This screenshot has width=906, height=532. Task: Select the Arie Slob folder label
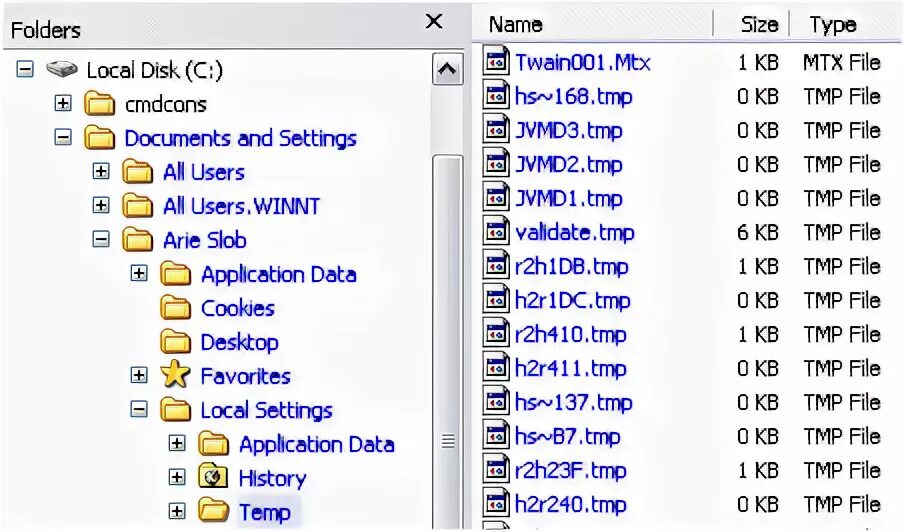coord(205,240)
